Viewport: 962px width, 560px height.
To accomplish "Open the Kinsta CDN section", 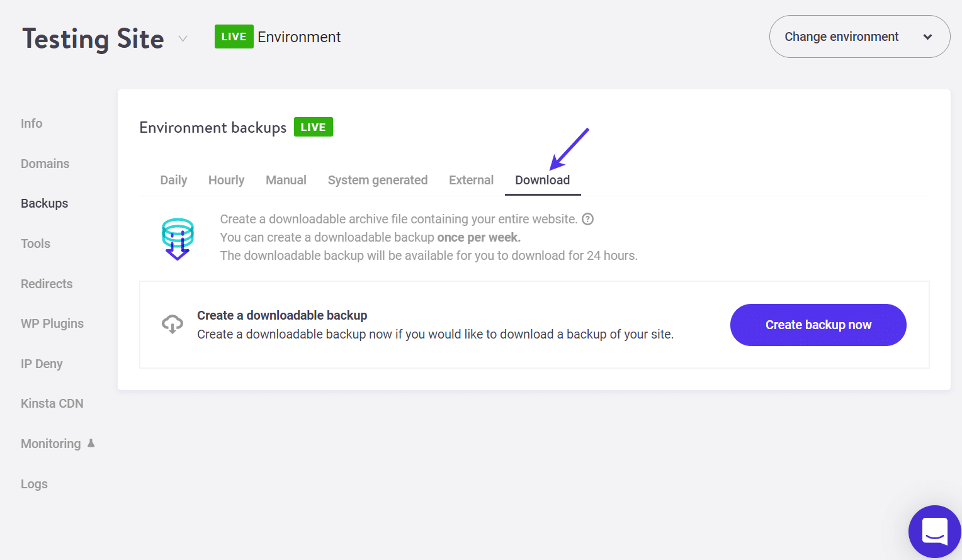I will [x=52, y=403].
